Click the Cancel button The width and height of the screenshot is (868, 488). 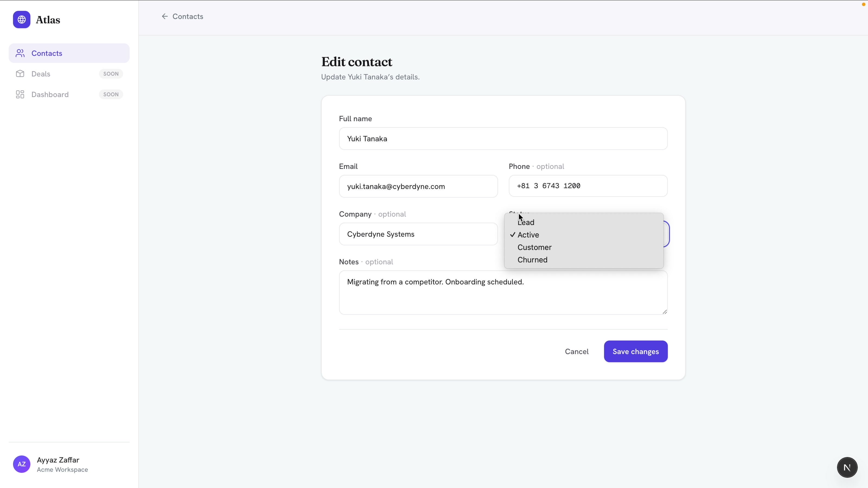[x=576, y=351]
